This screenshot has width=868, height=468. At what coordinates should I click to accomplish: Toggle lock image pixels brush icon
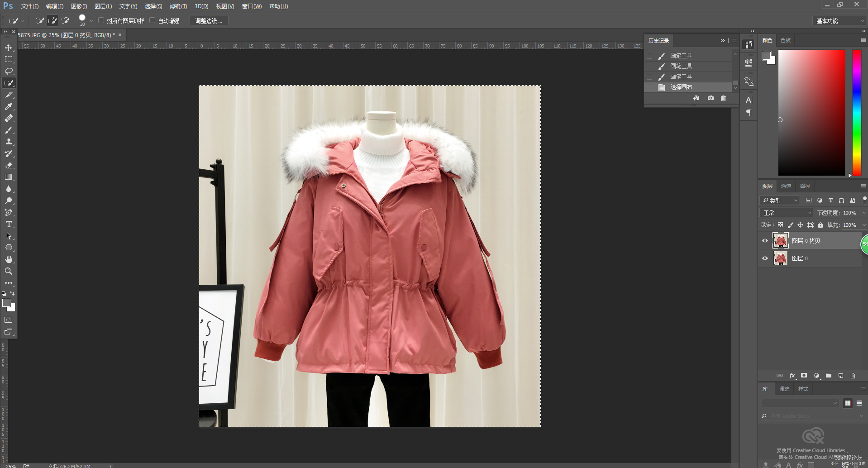790,225
